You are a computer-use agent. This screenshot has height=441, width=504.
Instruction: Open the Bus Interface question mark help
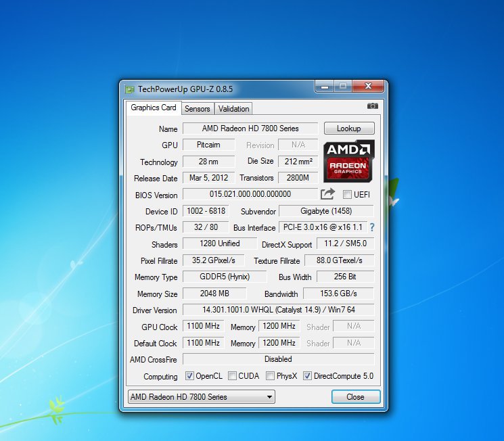point(372,227)
